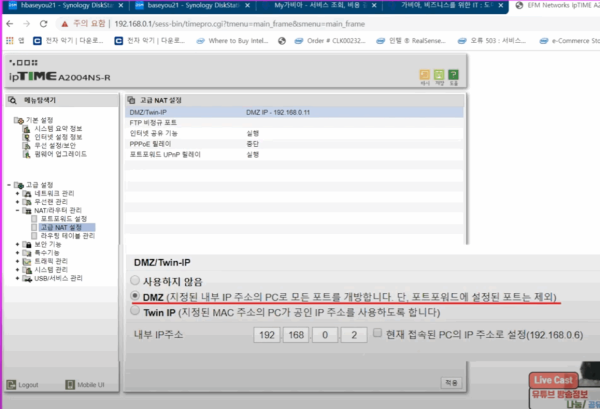The image size is (600, 409).
Task: Click the browser Back arrow
Action: 10,24
